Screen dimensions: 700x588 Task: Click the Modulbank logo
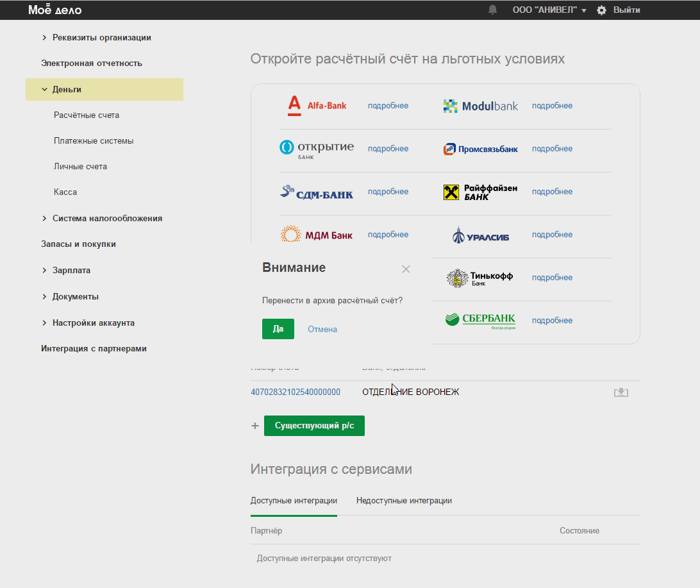(480, 106)
